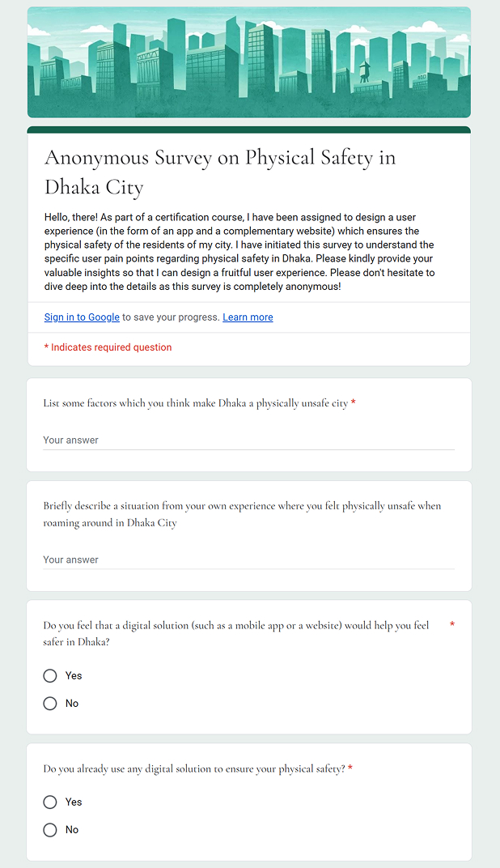Select Yes for digital solution helping you feel safer

click(x=50, y=675)
